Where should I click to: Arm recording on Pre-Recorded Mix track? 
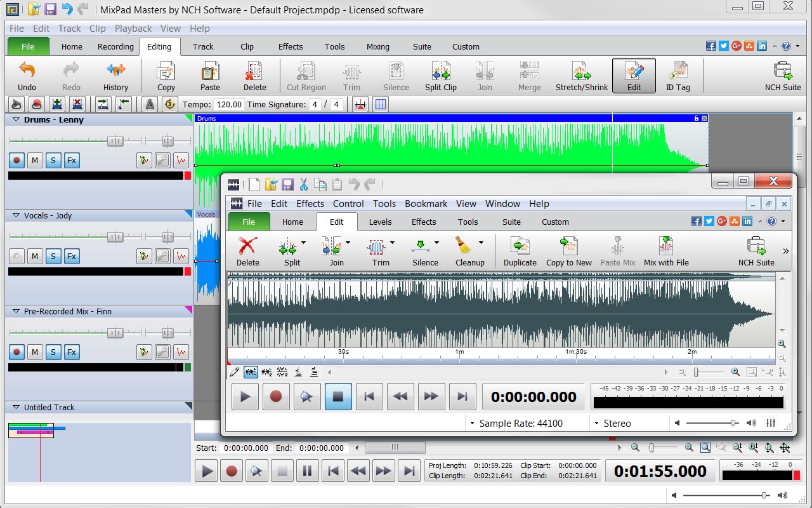pyautogui.click(x=16, y=352)
